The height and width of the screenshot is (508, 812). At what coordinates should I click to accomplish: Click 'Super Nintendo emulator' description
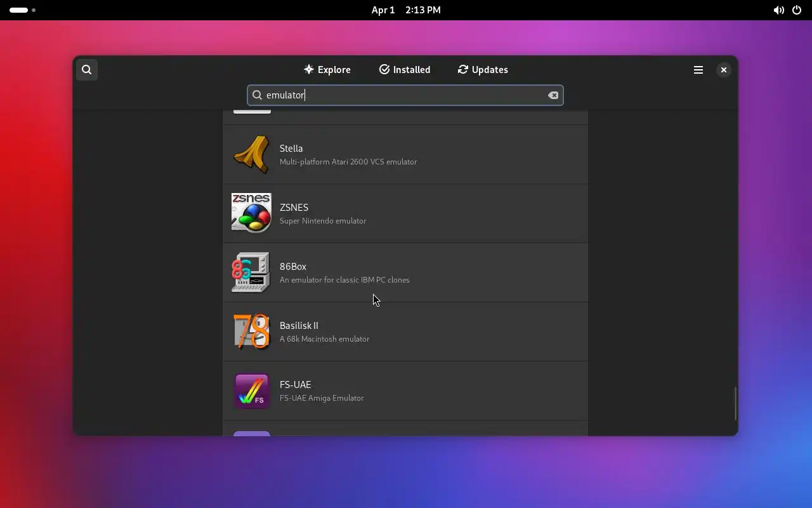click(x=323, y=221)
